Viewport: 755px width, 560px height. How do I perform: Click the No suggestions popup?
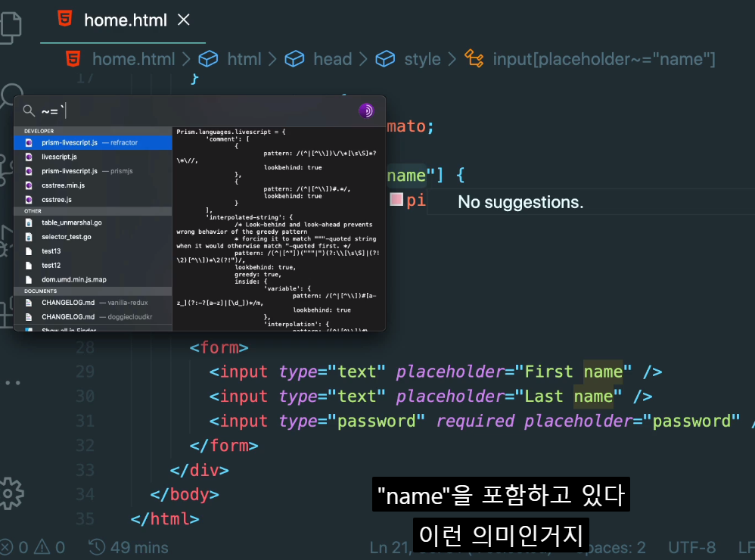[590, 202]
